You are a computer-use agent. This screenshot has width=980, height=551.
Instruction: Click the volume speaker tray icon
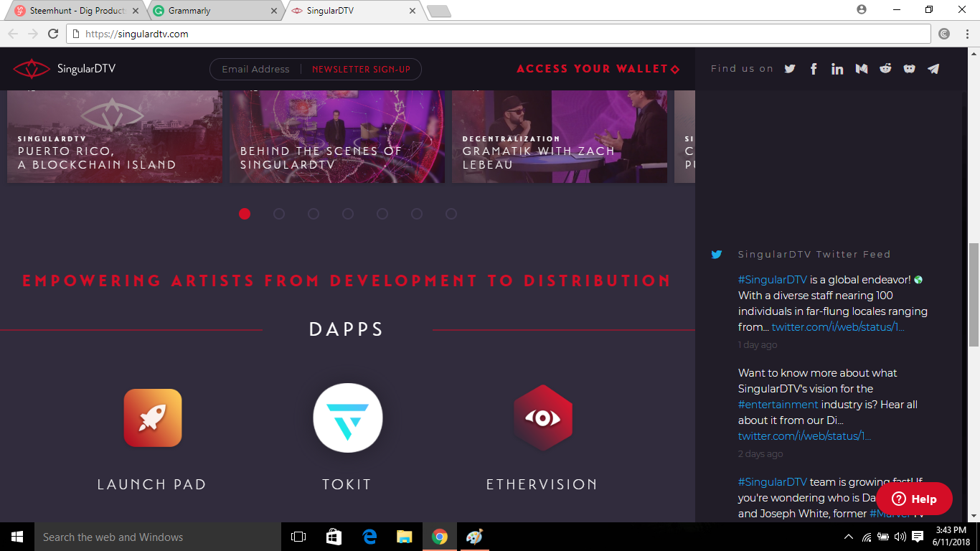click(900, 537)
